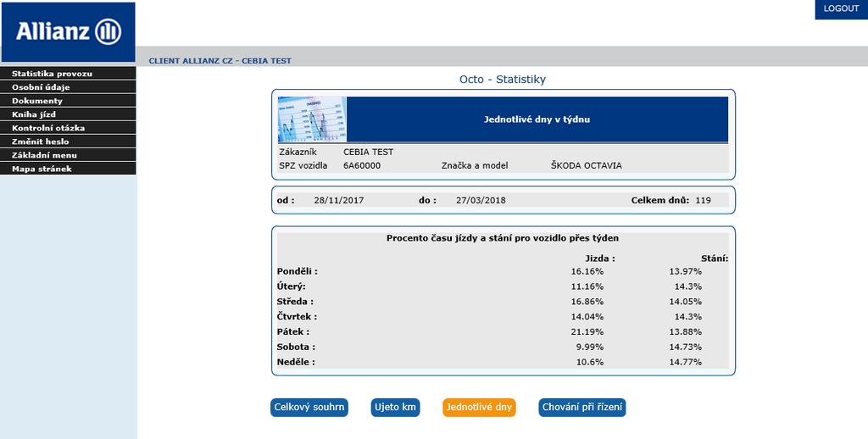The image size is (868, 439).
Task: Click Friday driving value 21.19%
Action: (587, 332)
